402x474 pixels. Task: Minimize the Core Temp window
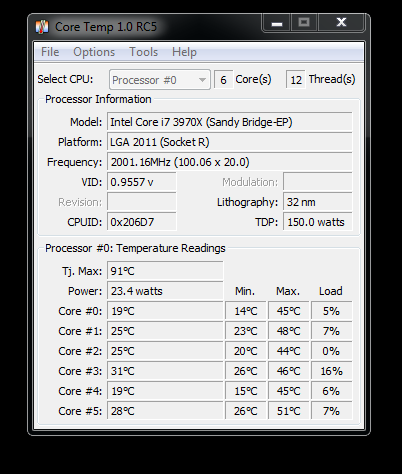click(x=277, y=23)
